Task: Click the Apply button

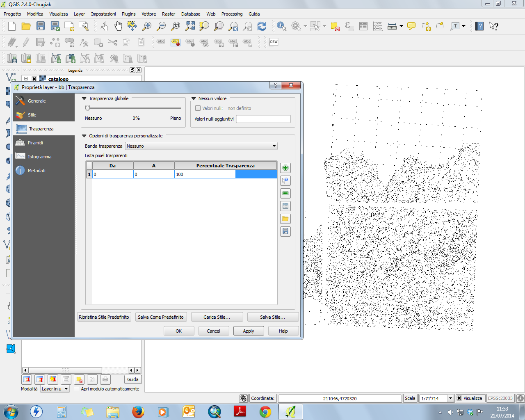Action: pyautogui.click(x=248, y=331)
